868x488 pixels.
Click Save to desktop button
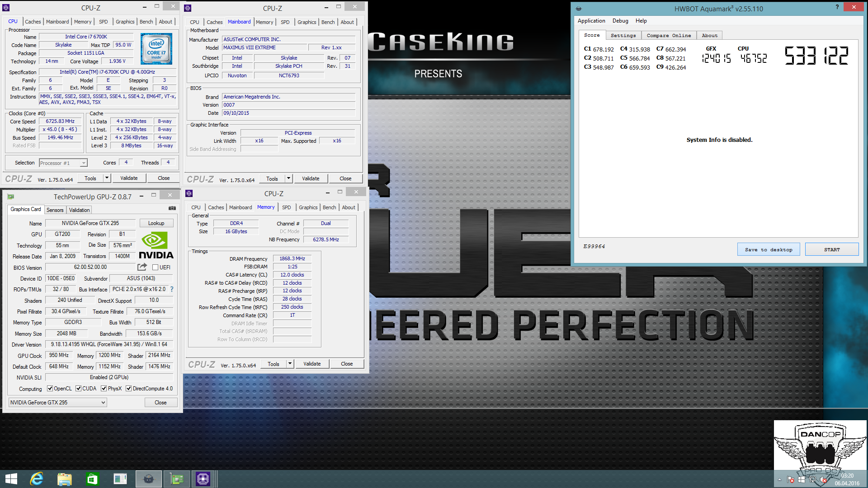(769, 249)
